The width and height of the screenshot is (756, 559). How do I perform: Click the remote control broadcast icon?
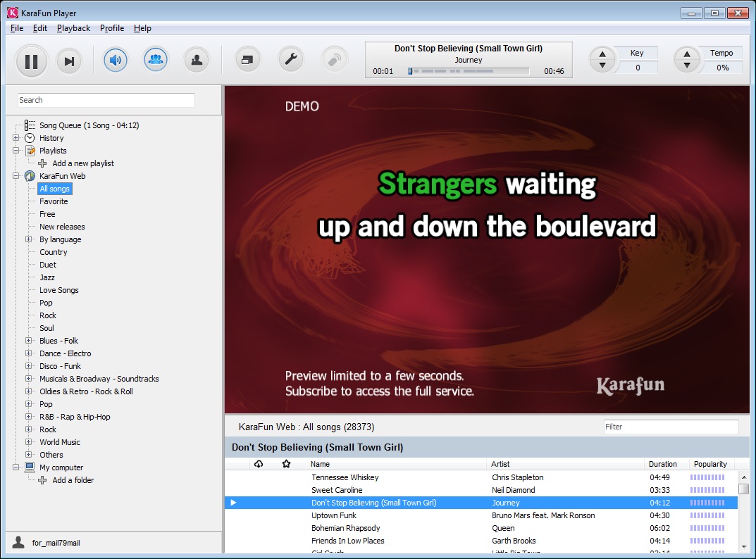click(x=334, y=61)
